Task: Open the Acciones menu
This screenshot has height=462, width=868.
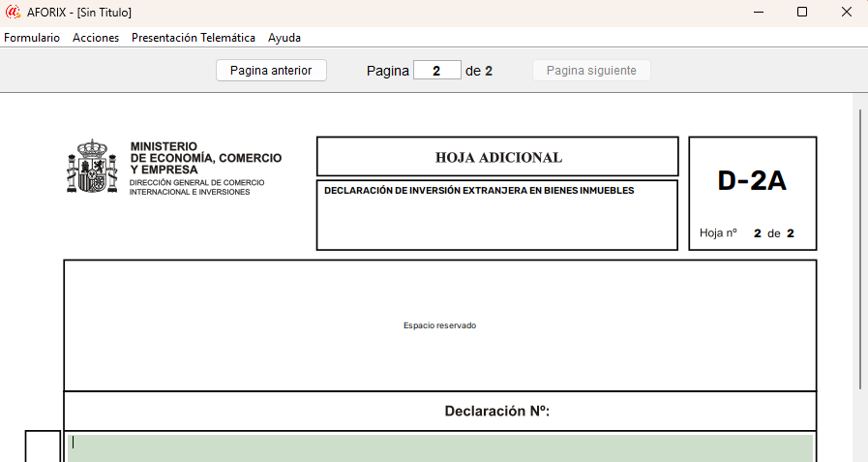Action: [x=96, y=38]
